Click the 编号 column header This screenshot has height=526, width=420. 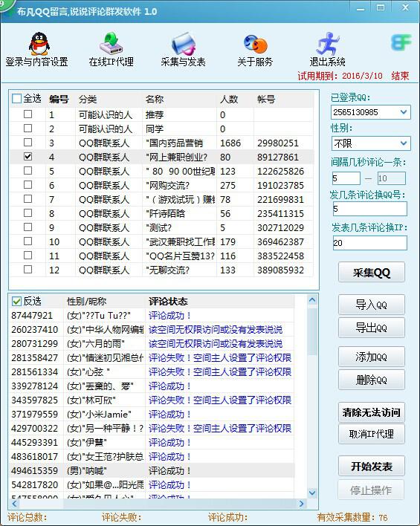tap(59, 99)
